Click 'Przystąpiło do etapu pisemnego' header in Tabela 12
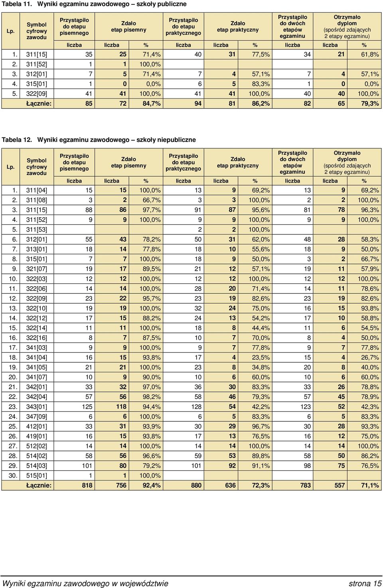The image size is (383, 588). tap(74, 162)
